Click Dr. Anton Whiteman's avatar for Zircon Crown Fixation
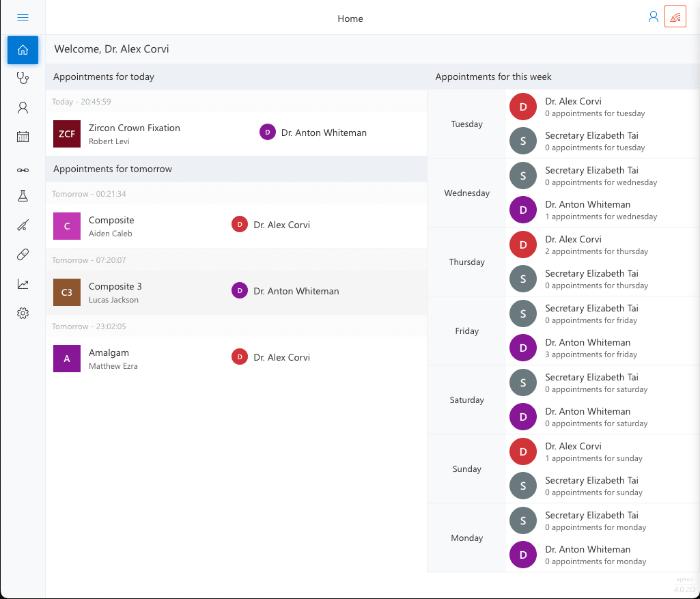The height and width of the screenshot is (599, 700). [x=267, y=132]
